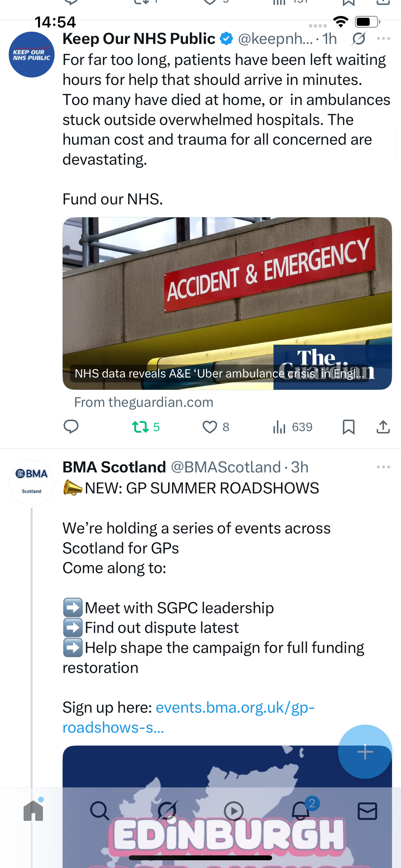401x868 pixels.
Task: Reply to the Keep Our NHS Public post
Action: pos(71,427)
